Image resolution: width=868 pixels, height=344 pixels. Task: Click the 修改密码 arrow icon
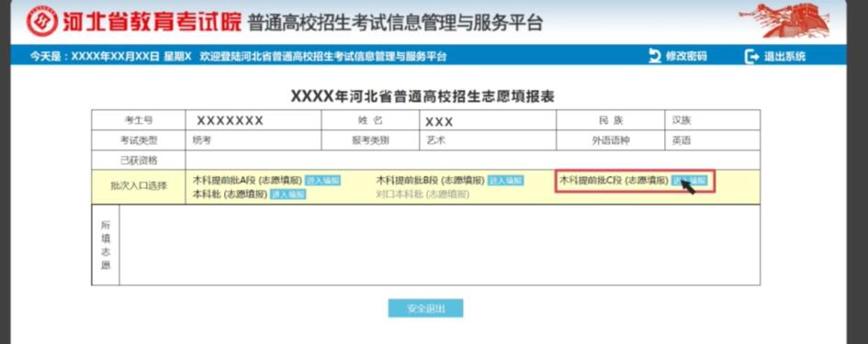tap(655, 56)
